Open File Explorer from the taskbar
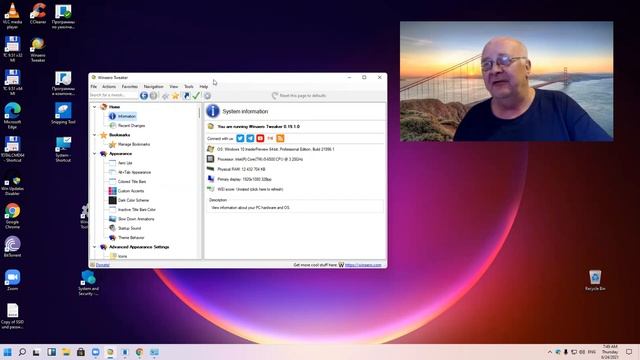This screenshot has height=360, width=640. click(66, 352)
